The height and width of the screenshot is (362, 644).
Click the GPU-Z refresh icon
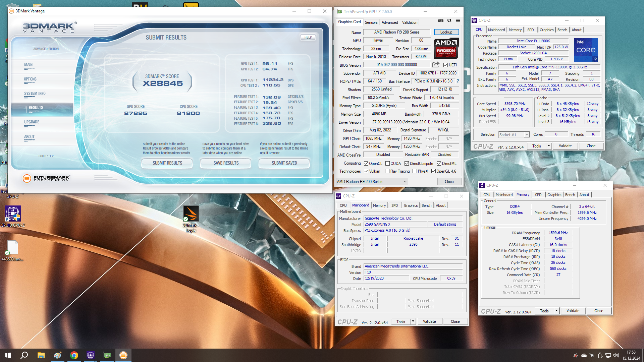[449, 21]
